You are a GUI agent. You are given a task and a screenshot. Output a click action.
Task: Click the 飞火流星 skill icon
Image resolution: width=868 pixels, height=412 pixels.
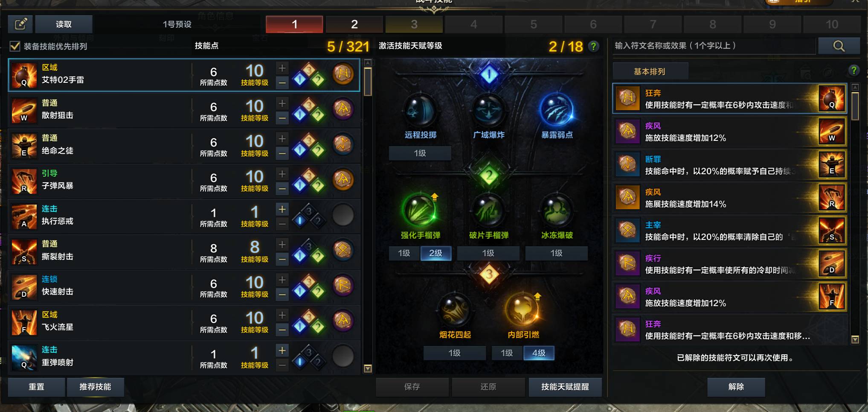click(24, 322)
